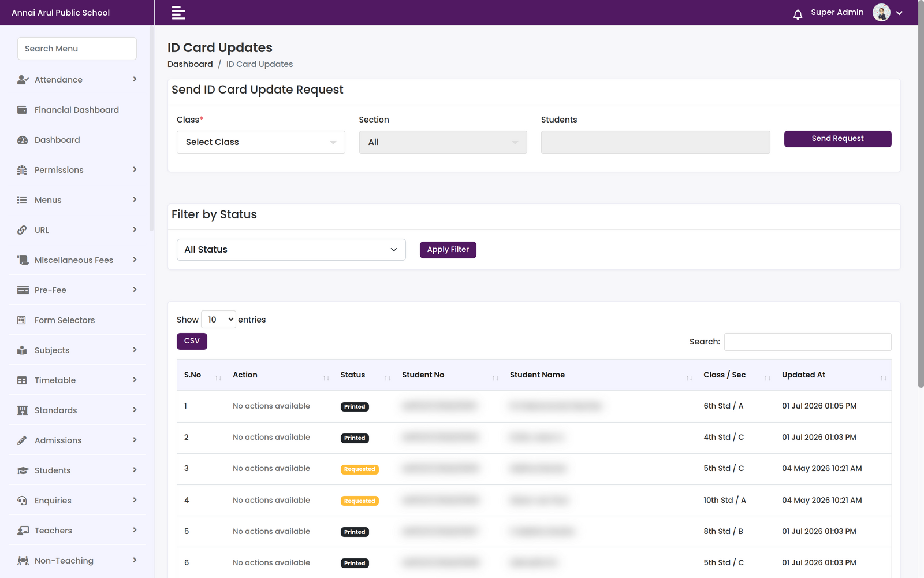This screenshot has width=924, height=578.
Task: Click the Timetable grid icon
Action: pos(22,380)
